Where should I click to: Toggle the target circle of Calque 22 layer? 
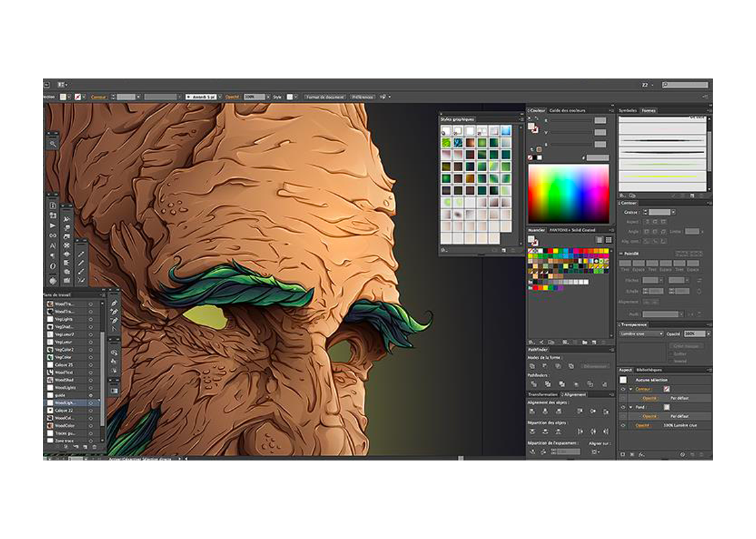pos(91,410)
